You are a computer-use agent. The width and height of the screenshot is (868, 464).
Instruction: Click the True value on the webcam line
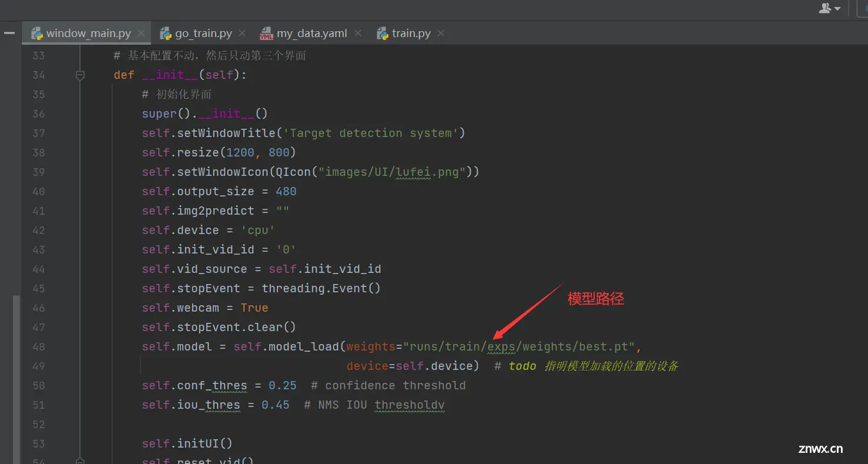click(254, 308)
